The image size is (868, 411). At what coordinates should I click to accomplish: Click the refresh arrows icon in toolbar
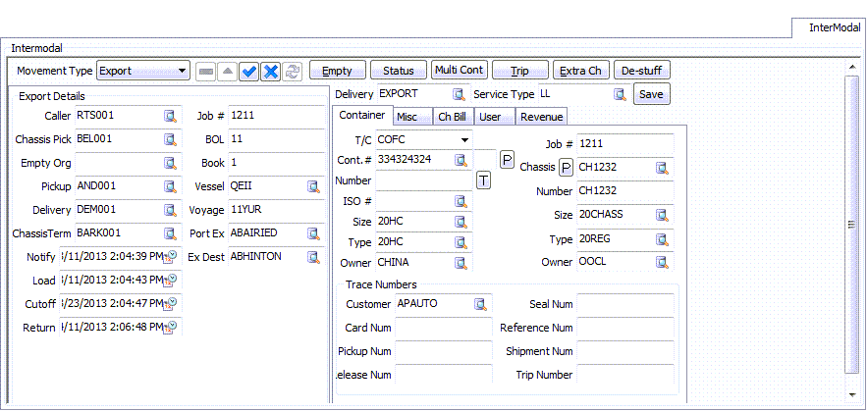click(x=293, y=71)
